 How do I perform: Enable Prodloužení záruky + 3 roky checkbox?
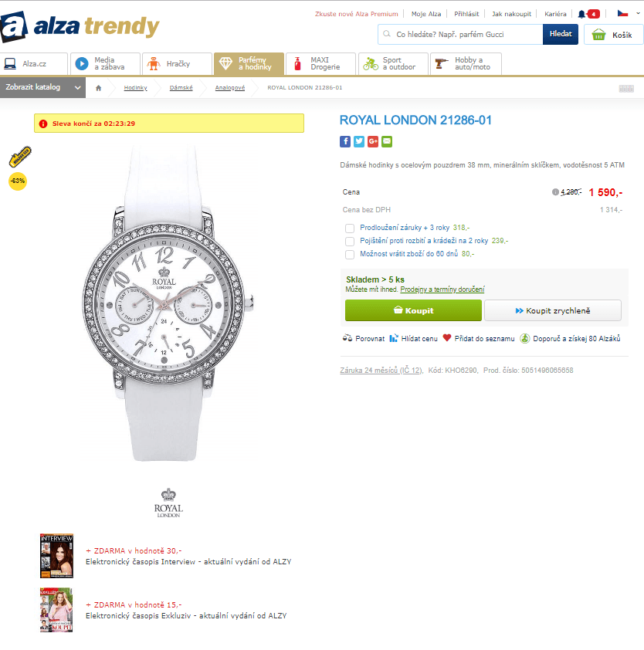pos(350,229)
